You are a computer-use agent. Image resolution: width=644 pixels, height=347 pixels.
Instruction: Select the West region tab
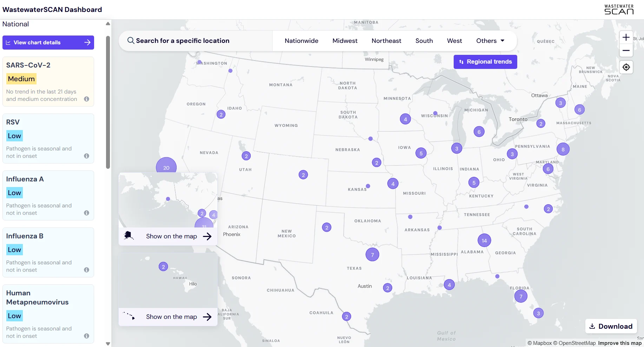(454, 41)
